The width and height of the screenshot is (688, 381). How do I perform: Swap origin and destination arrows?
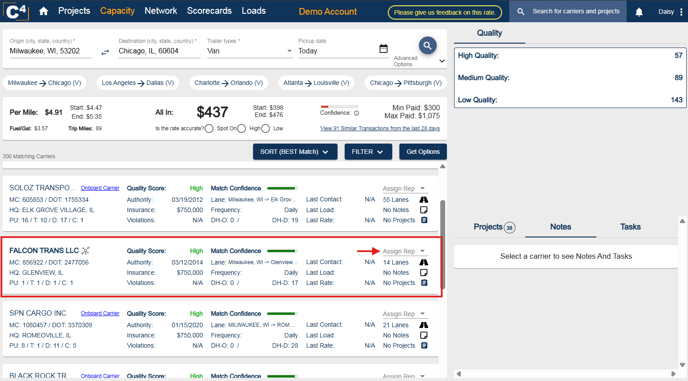pyautogui.click(x=105, y=52)
